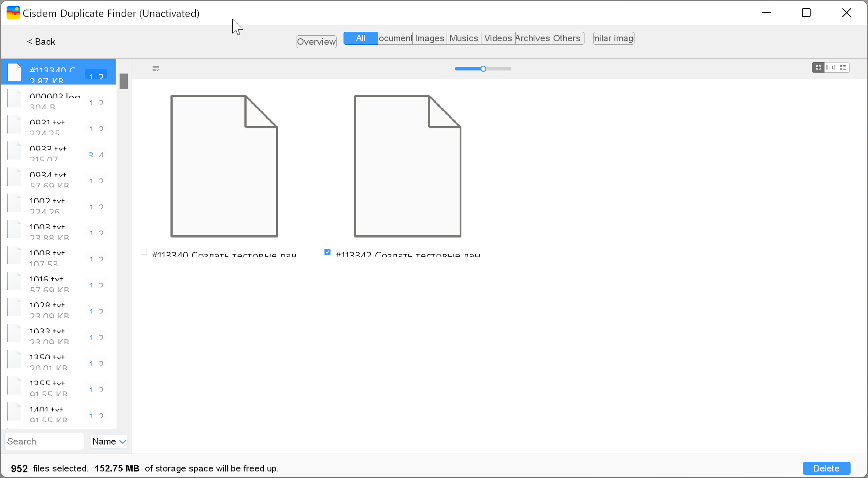Viewport: 868px width, 478px height.
Task: Select the 0931.txt file icon in sidebar
Action: pyautogui.click(x=15, y=125)
